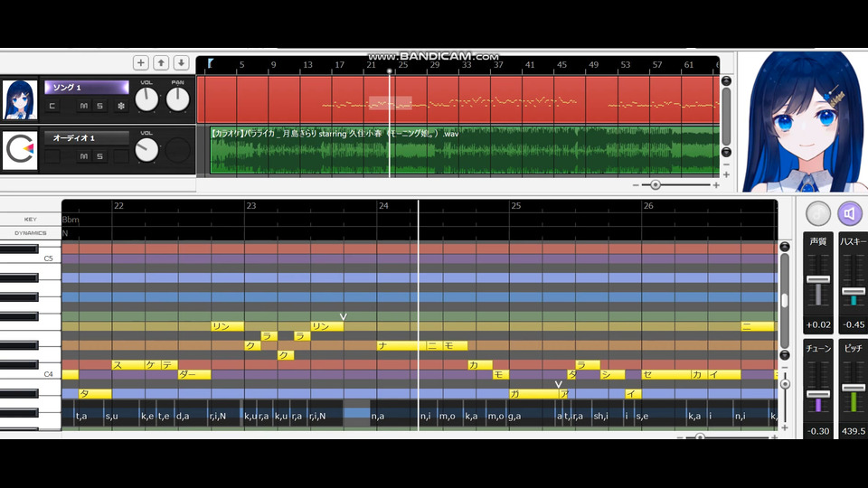Click the d,a phoneme label
Screen dimensions: 868x488
click(183, 416)
